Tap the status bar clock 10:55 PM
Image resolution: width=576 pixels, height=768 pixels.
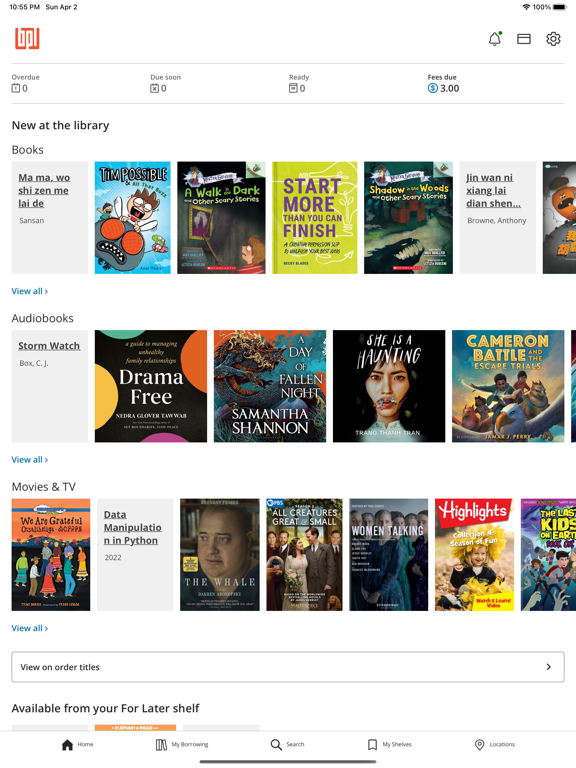click(x=24, y=7)
